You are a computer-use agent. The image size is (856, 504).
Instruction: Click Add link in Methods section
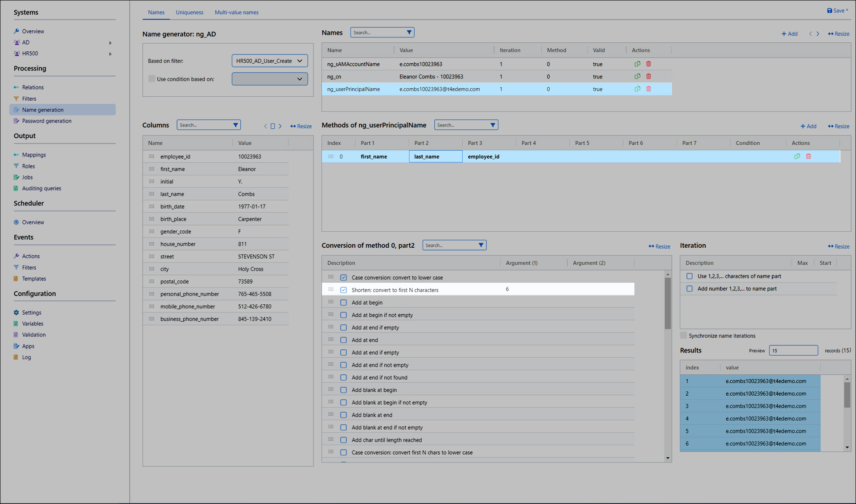808,126
